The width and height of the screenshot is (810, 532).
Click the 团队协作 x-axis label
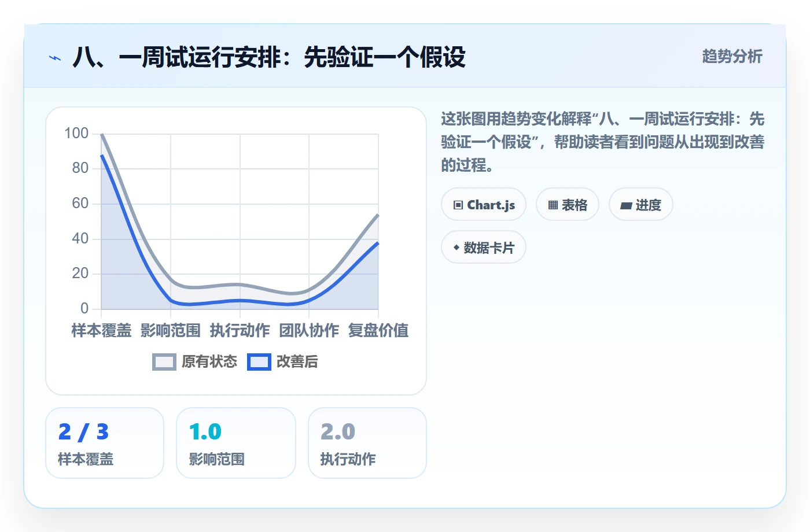click(309, 330)
